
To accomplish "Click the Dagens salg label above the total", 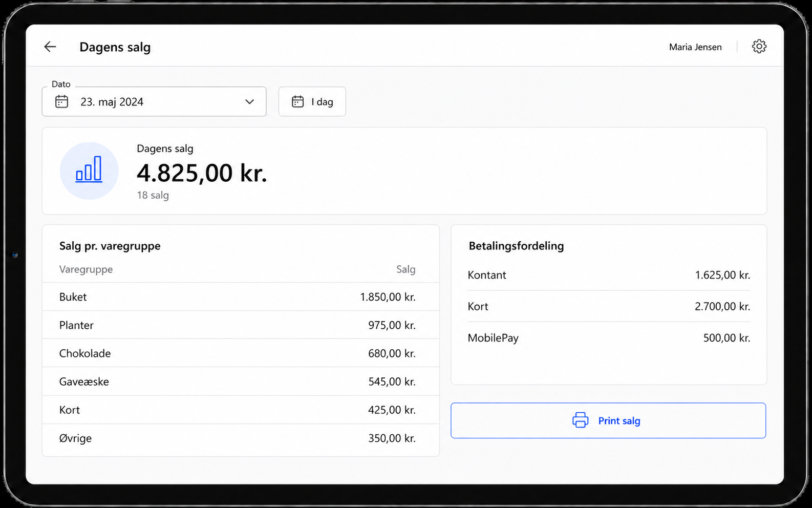I will point(165,149).
